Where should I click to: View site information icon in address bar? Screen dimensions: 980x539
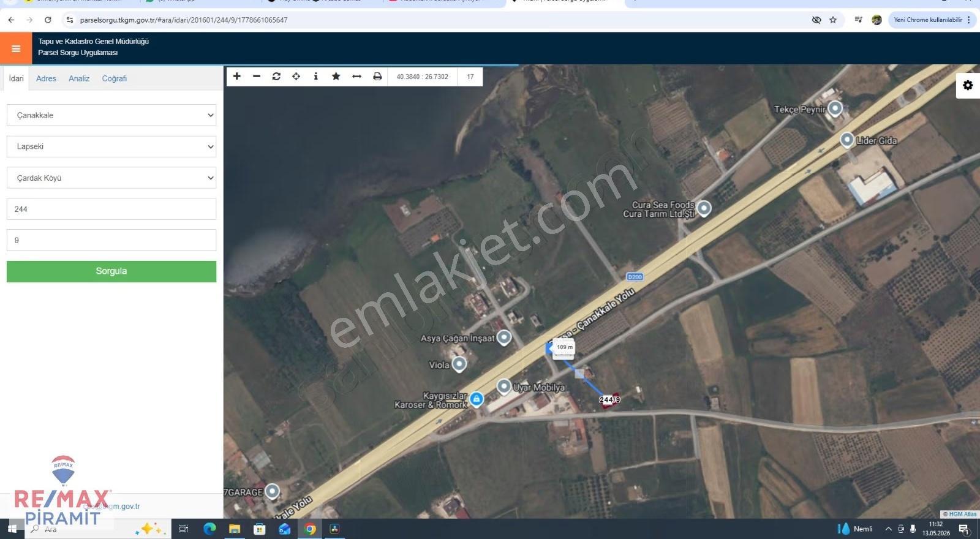[x=70, y=20]
